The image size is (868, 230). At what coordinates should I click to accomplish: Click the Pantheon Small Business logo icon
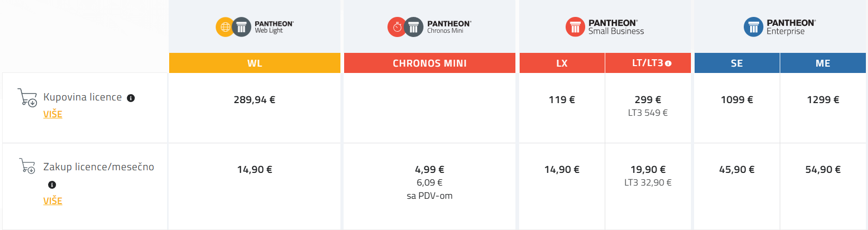[x=575, y=27]
